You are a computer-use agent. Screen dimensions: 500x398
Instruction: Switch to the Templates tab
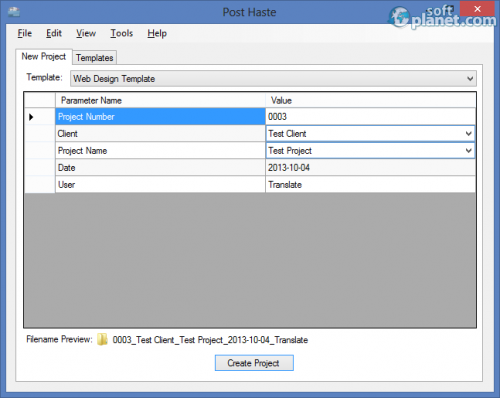tap(95, 58)
